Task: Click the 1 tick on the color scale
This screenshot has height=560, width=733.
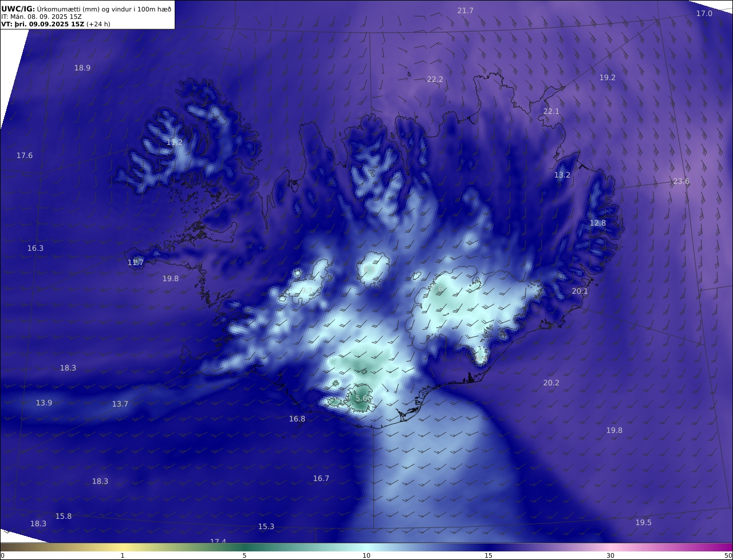Action: [x=123, y=555]
